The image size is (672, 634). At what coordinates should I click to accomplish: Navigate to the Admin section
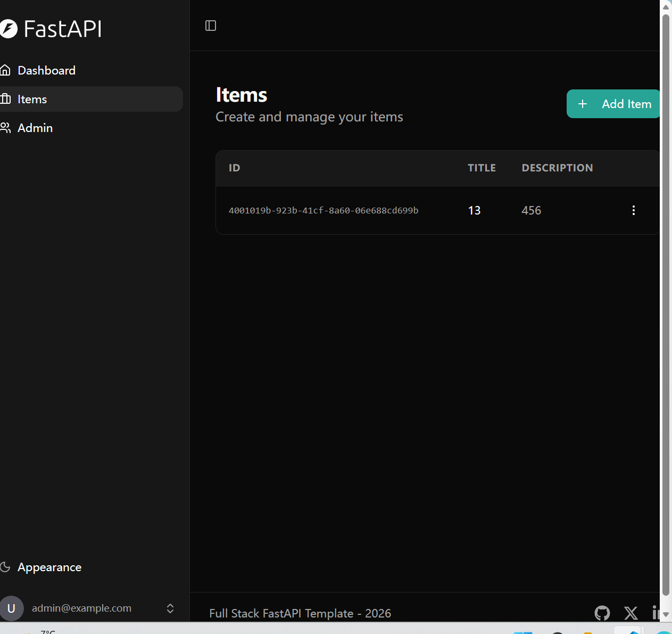click(x=35, y=128)
